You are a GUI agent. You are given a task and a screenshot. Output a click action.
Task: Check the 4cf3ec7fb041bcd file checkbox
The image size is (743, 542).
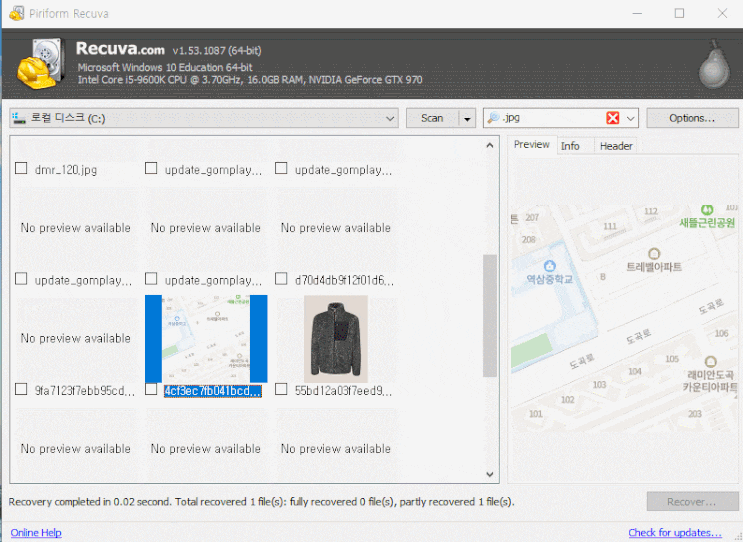point(151,389)
